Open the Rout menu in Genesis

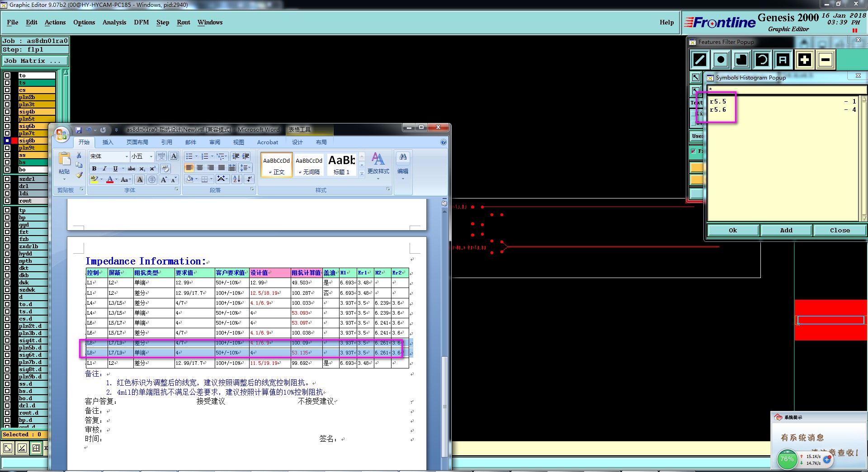click(184, 22)
